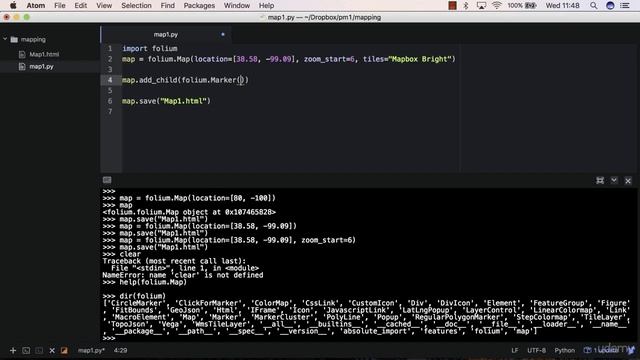The image size is (640, 360).
Task: Click line number 1 in the gutter
Action: 110,48
